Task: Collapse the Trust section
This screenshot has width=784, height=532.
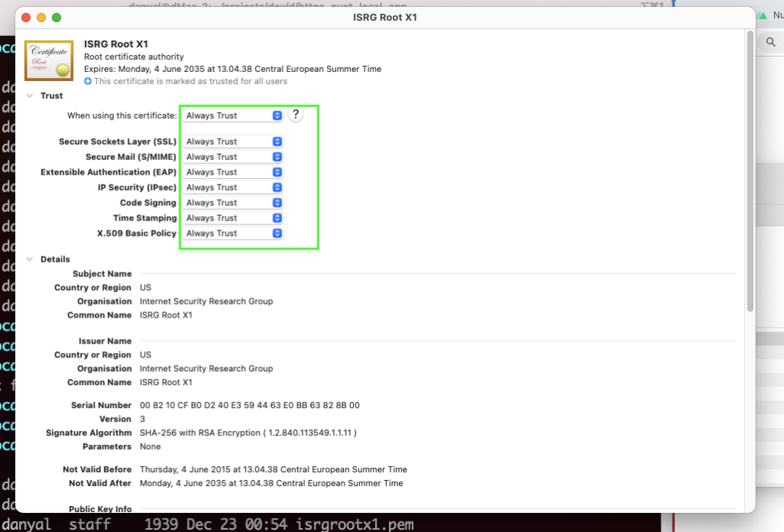Action: [30, 96]
